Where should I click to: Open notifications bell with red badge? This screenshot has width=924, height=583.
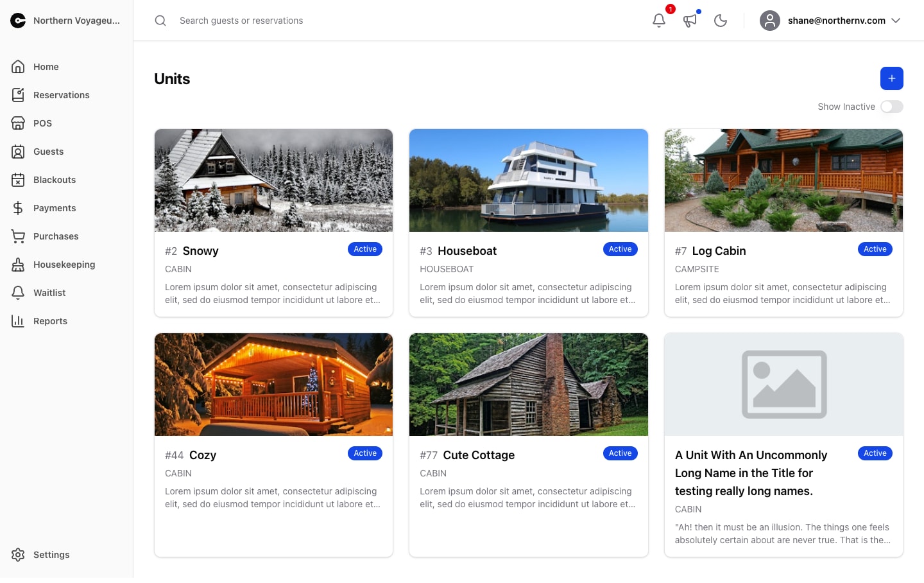click(659, 21)
